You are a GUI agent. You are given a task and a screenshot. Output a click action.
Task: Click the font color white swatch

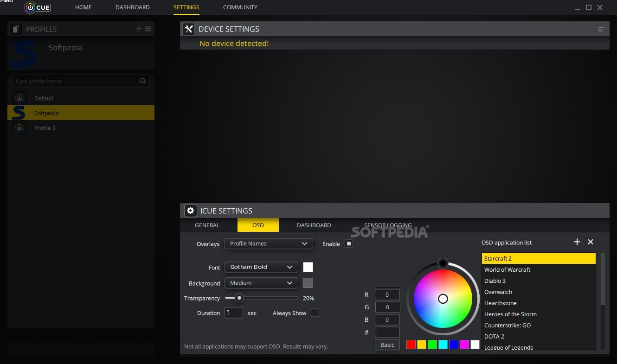tap(308, 267)
